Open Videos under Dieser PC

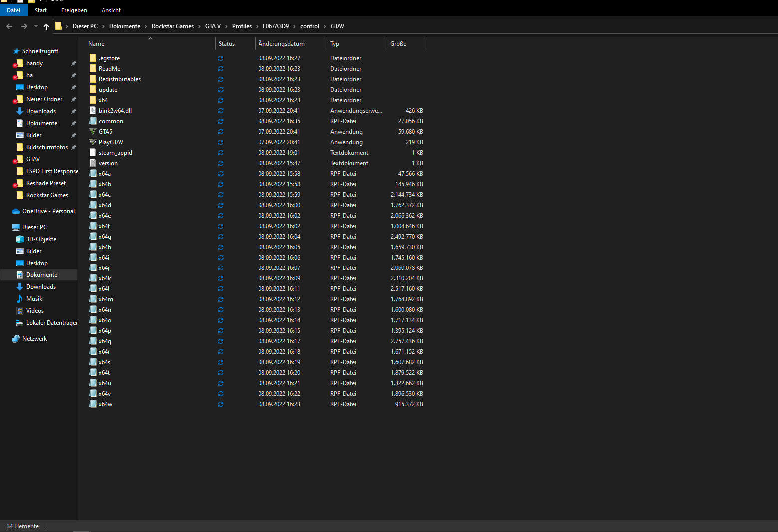(35, 311)
